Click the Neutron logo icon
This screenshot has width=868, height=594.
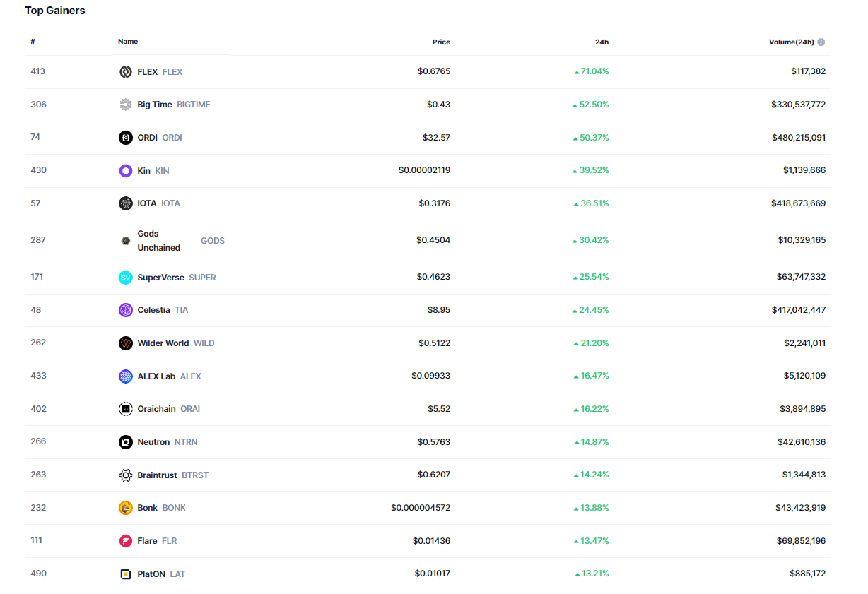tap(126, 442)
